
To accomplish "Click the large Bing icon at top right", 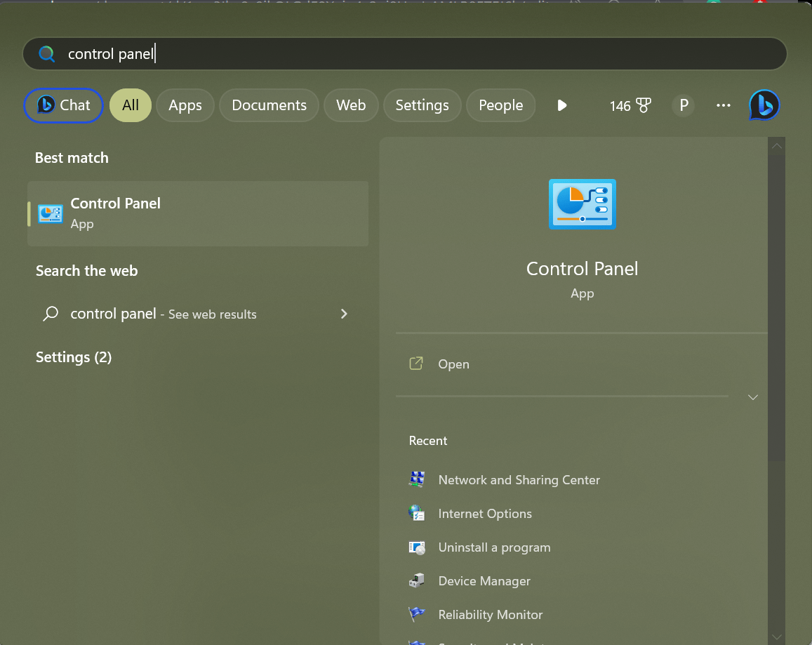I will pos(764,105).
